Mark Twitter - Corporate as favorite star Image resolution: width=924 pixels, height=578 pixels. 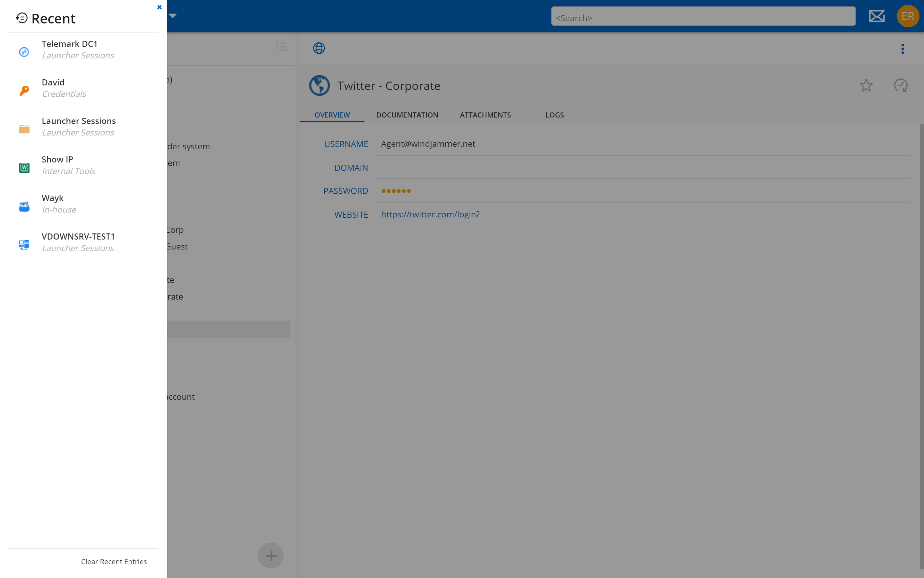pyautogui.click(x=866, y=85)
